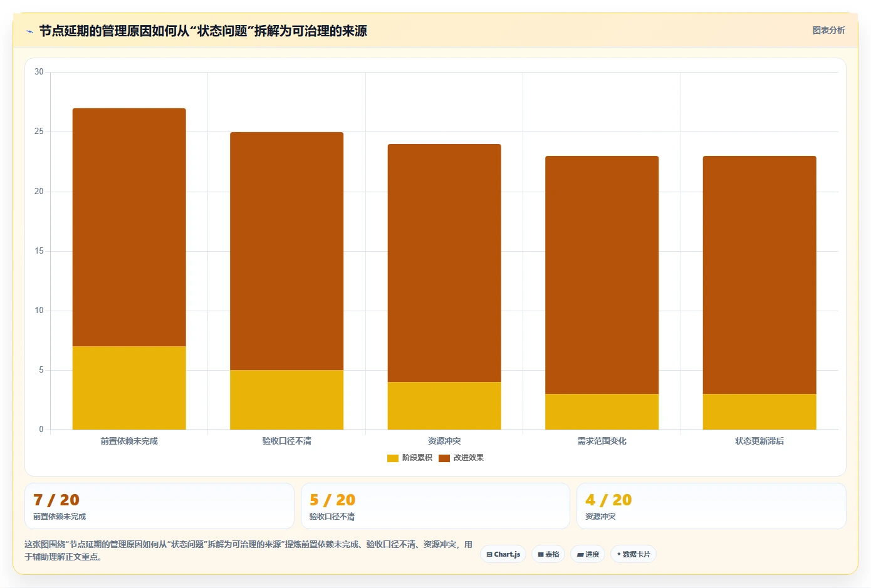Select the yellow 阶段累积 segment of 需求范围变化 bar
This screenshot has height=588, width=871.
(x=602, y=411)
